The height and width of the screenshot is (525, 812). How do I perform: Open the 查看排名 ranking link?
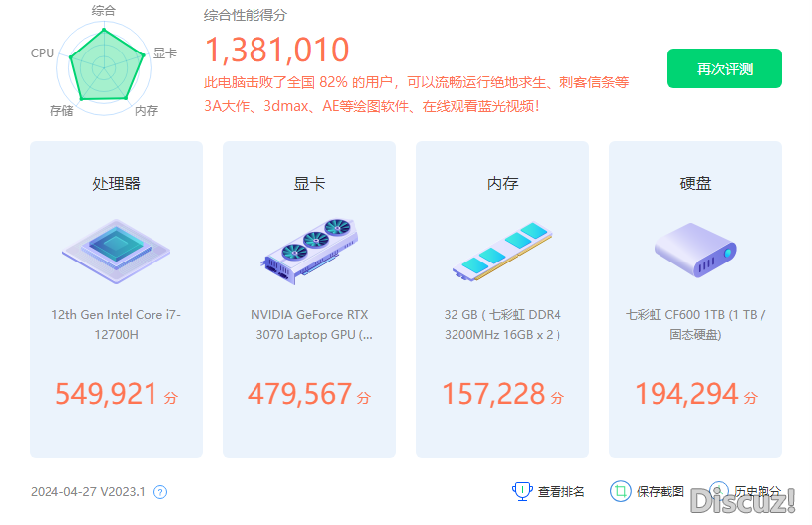(560, 491)
